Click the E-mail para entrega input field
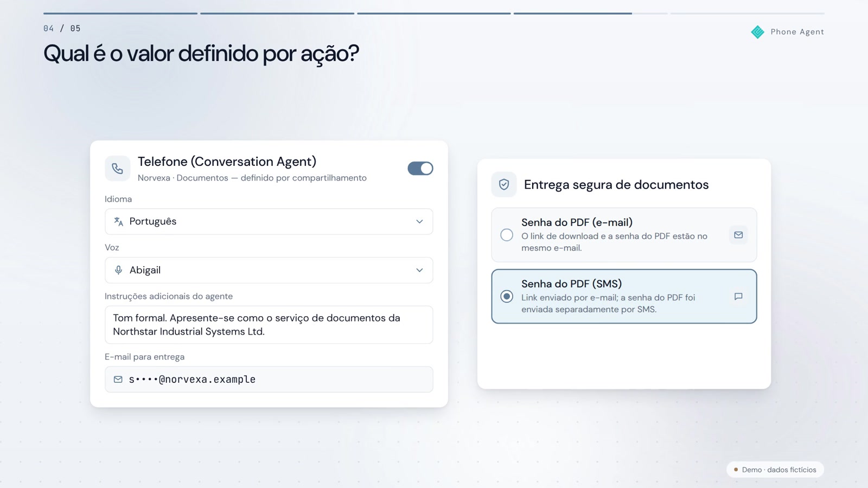 (x=269, y=380)
